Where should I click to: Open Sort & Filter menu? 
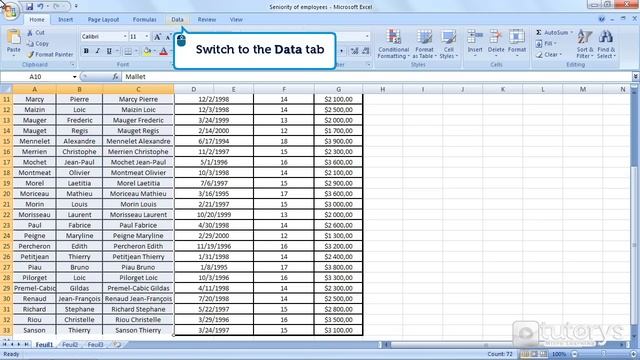[585, 44]
